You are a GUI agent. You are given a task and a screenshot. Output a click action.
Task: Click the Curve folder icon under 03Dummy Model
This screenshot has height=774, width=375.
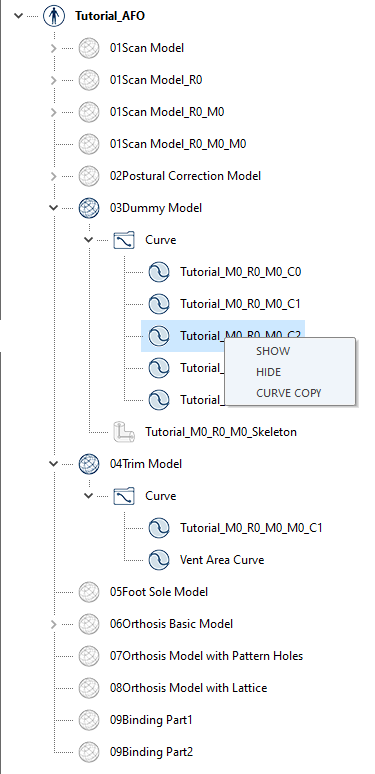[x=124, y=240]
